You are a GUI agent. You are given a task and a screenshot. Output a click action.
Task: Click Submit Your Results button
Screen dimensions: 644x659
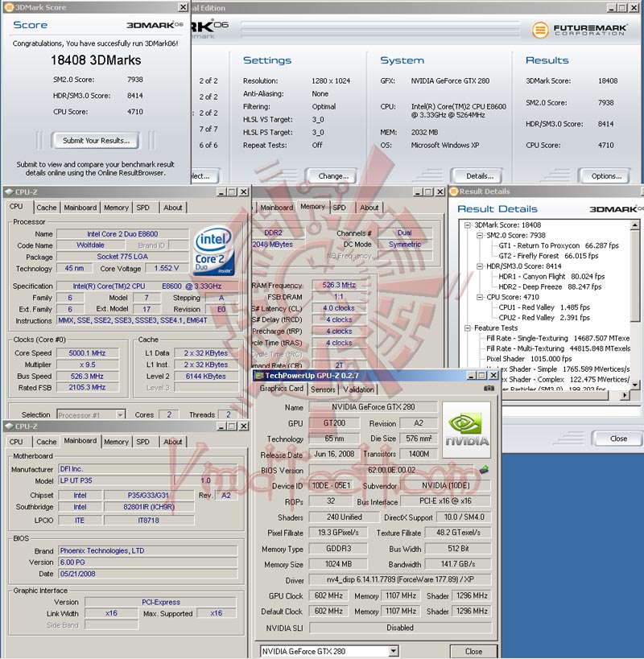[x=97, y=141]
